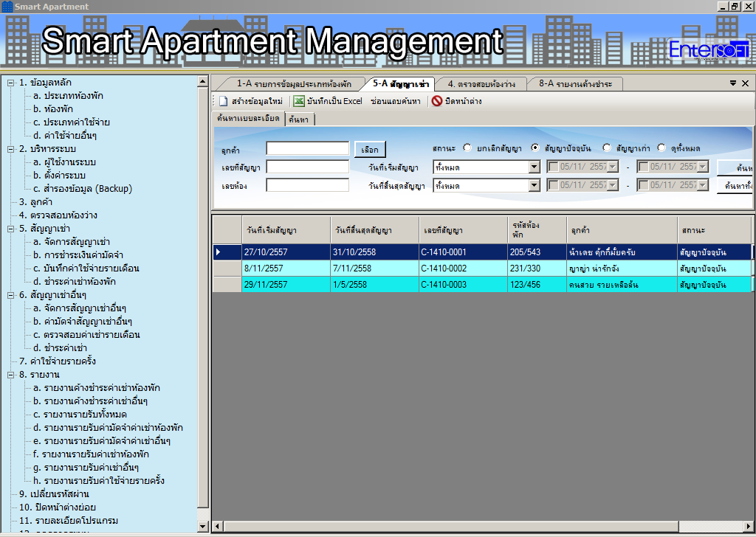
Task: Select 7. ค่าใช้จ่ายรายครั้ง in the tree
Action: click(58, 361)
